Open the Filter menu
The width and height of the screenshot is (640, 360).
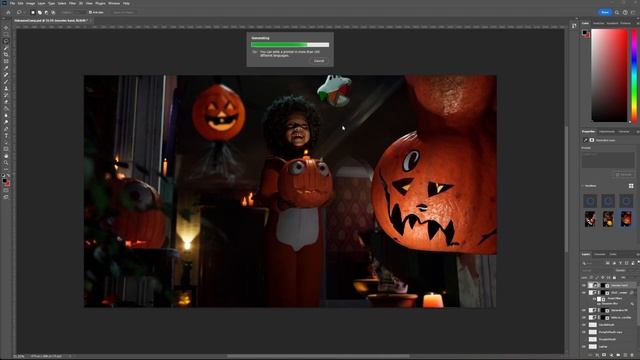pos(72,3)
